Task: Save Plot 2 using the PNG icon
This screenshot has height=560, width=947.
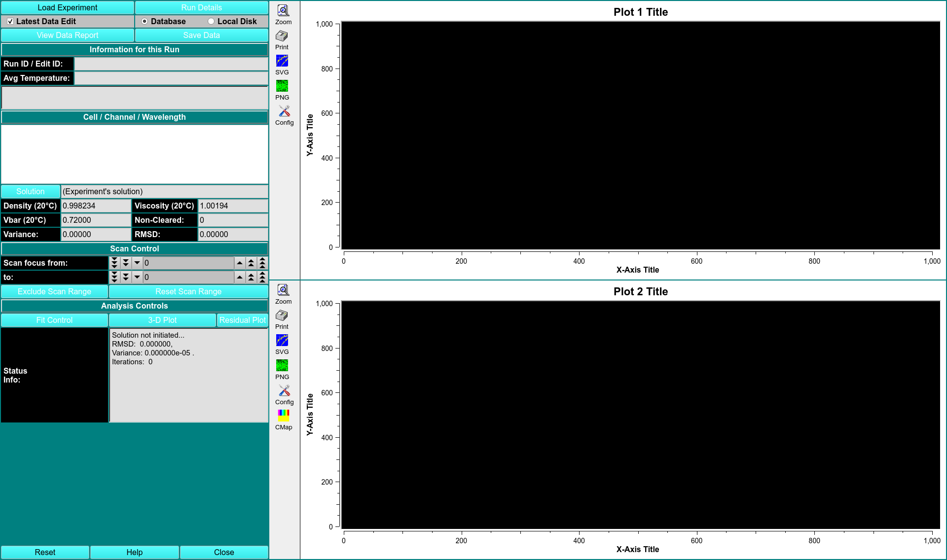Action: (282, 366)
